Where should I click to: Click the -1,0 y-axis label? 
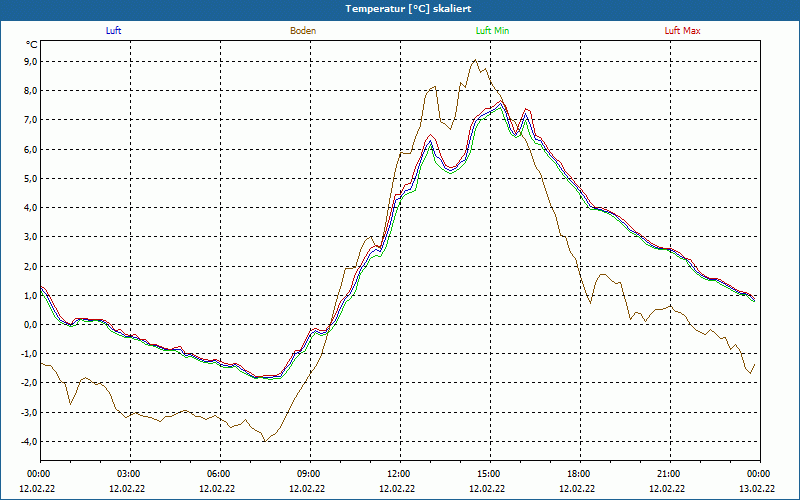coord(29,354)
